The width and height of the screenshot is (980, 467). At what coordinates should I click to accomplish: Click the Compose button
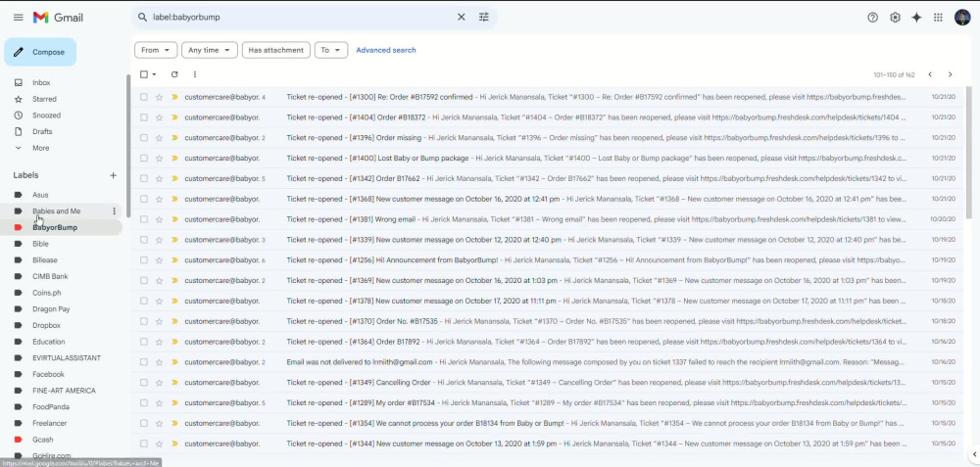click(40, 52)
